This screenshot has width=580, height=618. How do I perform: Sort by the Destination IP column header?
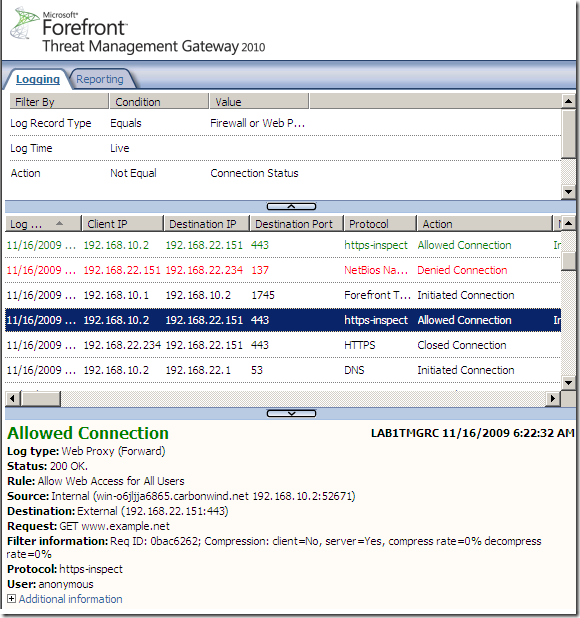pyautogui.click(x=207, y=223)
